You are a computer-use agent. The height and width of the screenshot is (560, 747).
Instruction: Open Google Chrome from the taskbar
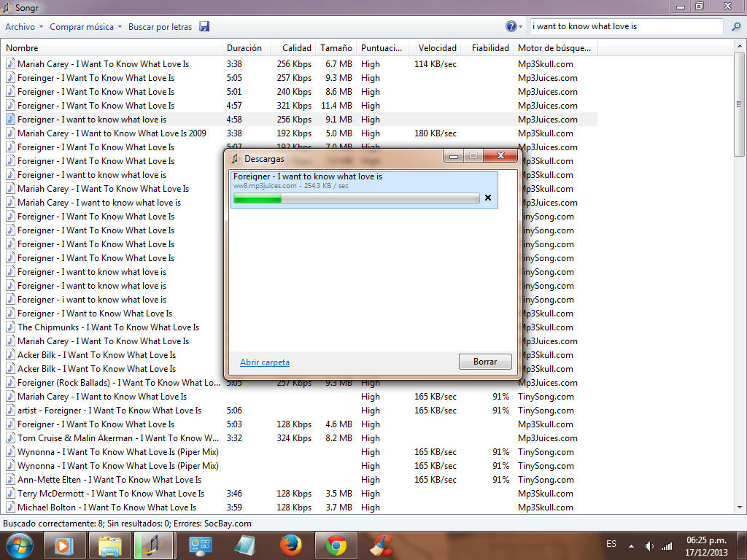[x=336, y=545]
